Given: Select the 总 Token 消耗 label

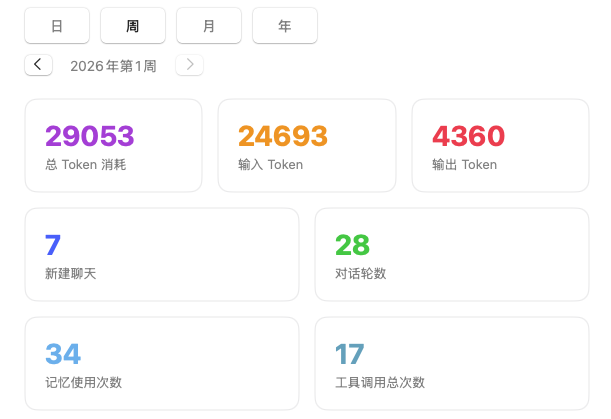Looking at the screenshot, I should [85, 164].
